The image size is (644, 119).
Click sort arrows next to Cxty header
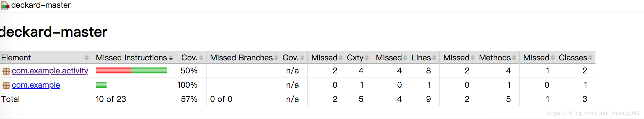(x=367, y=58)
